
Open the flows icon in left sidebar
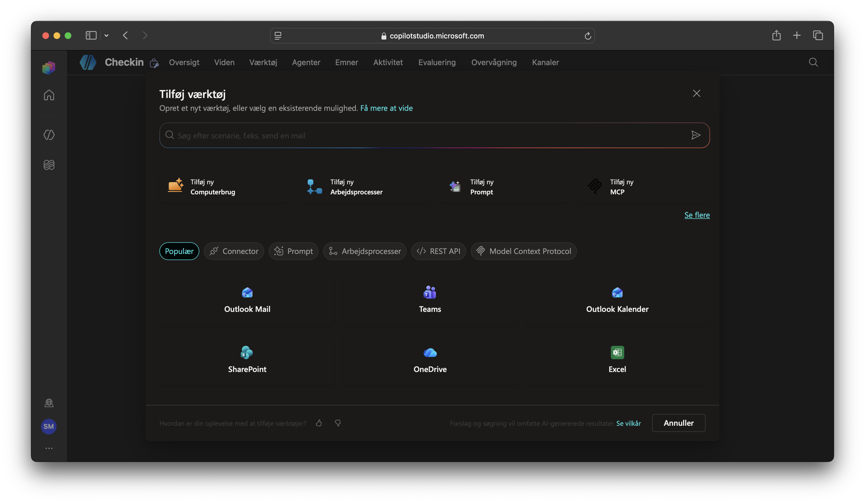pyautogui.click(x=49, y=165)
